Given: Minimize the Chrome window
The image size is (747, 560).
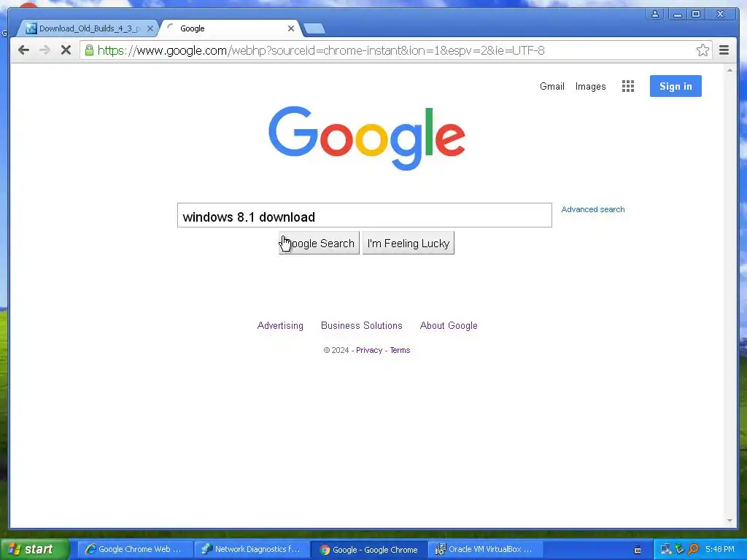Looking at the screenshot, I should tap(678, 14).
